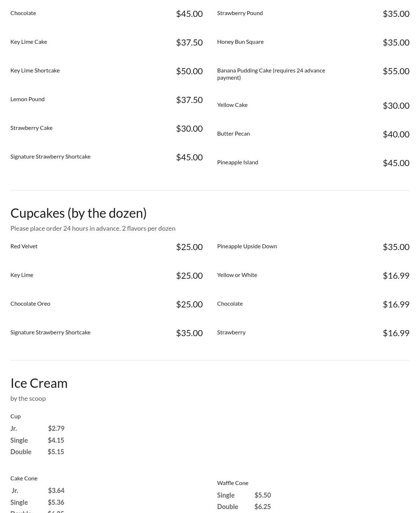Click the Cup Double $5.15 price
The height and width of the screenshot is (513, 420).
(56, 452)
